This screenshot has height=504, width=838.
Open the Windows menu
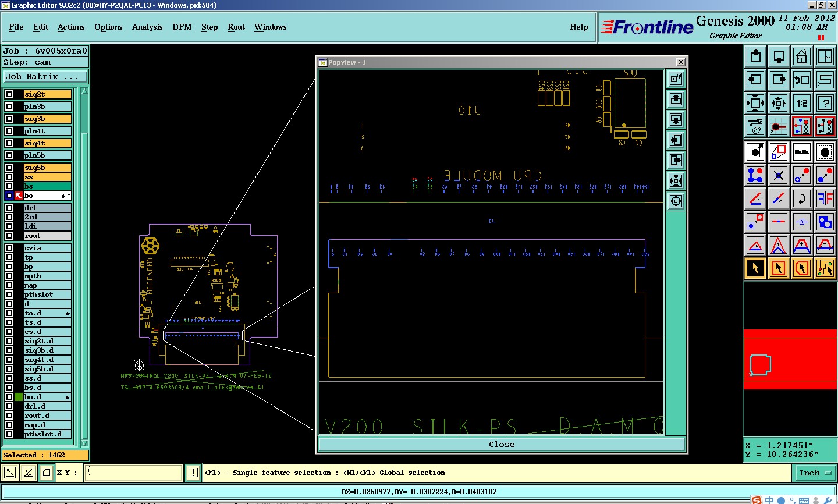[270, 27]
